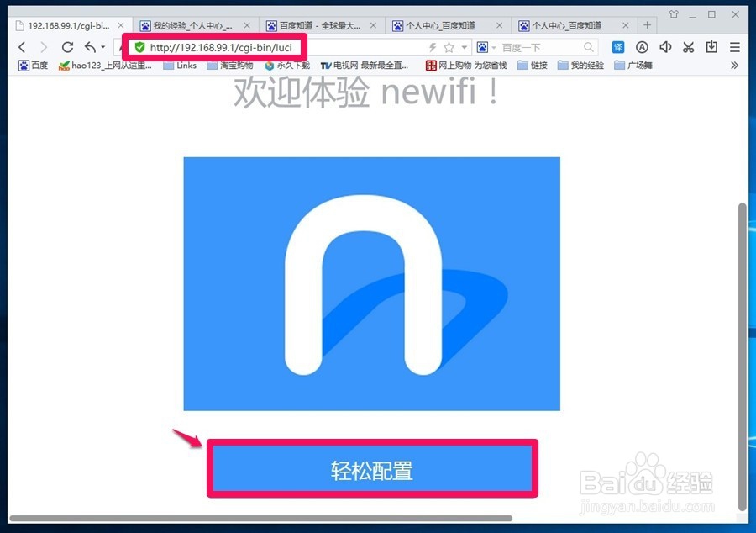The image size is (756, 533).
Task: Open the 电视网 最新最全直 bookmark
Action: (365, 66)
